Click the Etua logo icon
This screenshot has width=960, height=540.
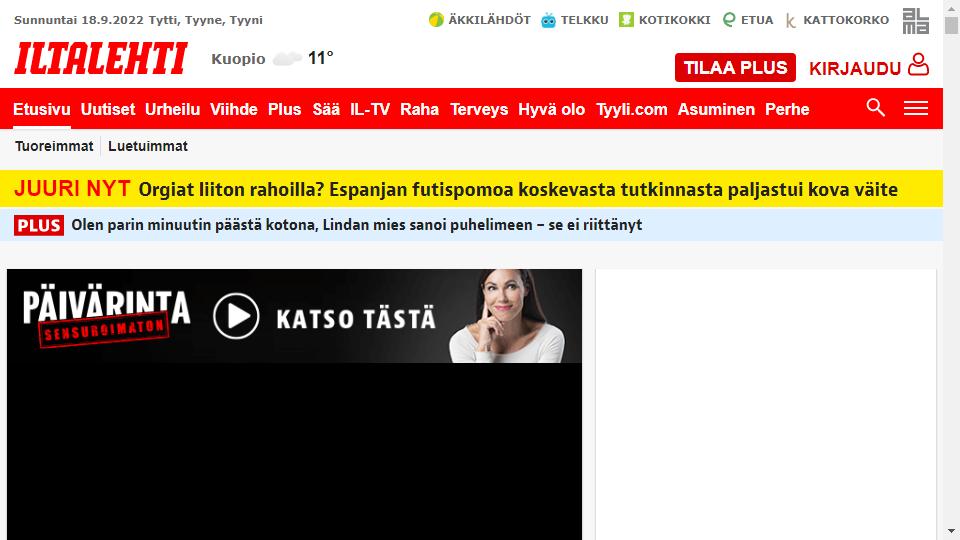pyautogui.click(x=729, y=20)
